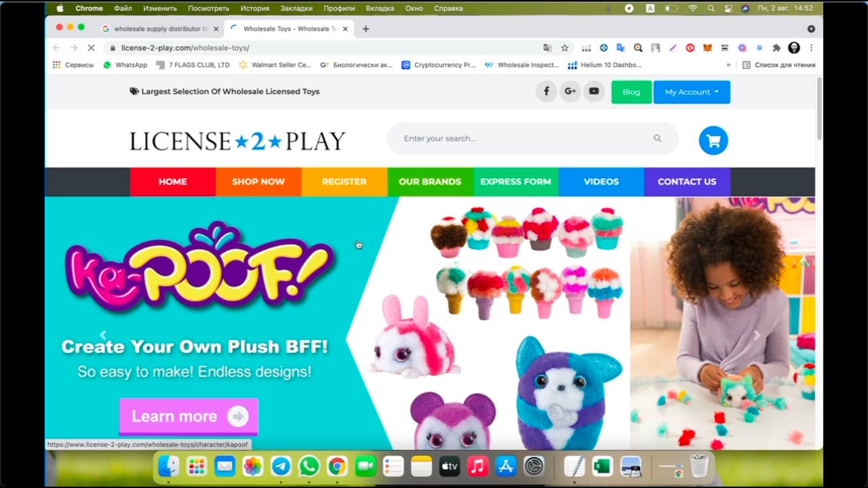The width and height of the screenshot is (868, 488).
Task: Open the Chrome profile avatar
Action: point(794,48)
